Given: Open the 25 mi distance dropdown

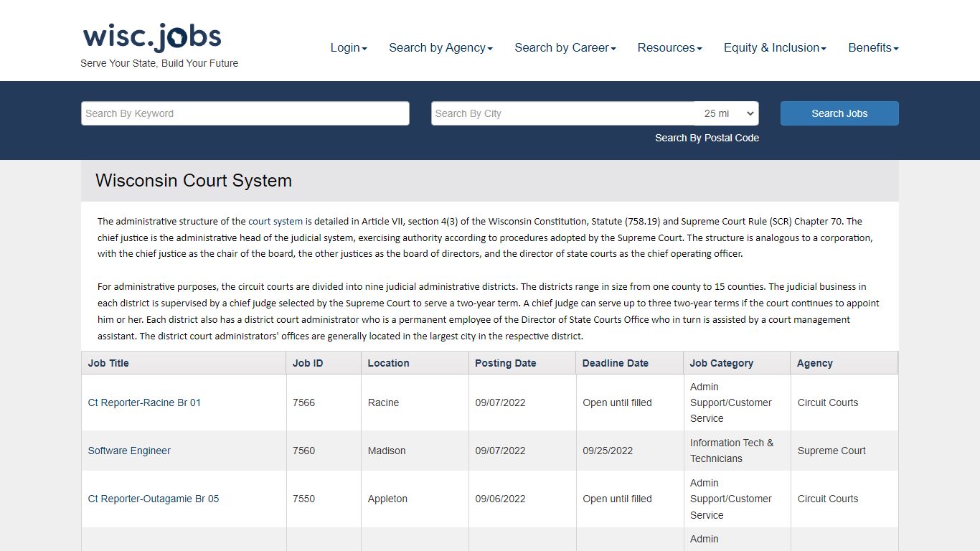Looking at the screenshot, I should (727, 113).
